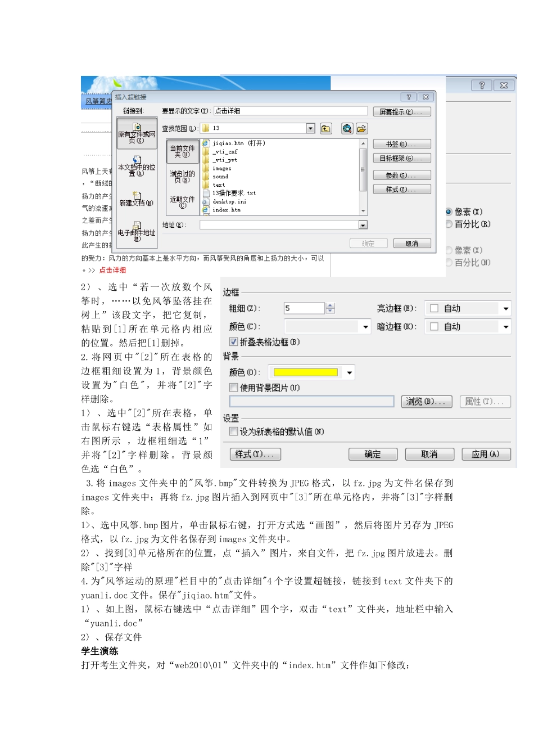534x756 pixels.
Task: Open 暗边框 color dropdown
Action: click(505, 327)
